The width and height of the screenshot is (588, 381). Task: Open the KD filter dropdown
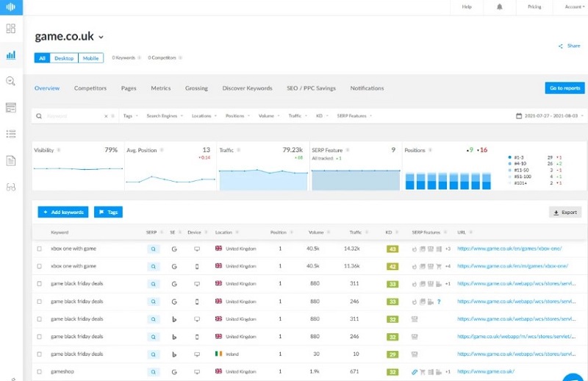pos(322,116)
